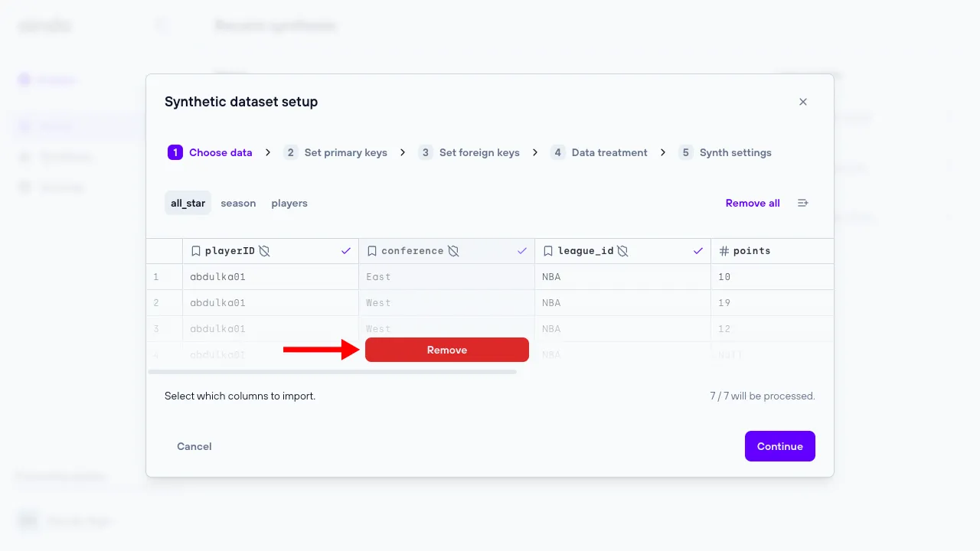Click the league_id column header

(622, 251)
